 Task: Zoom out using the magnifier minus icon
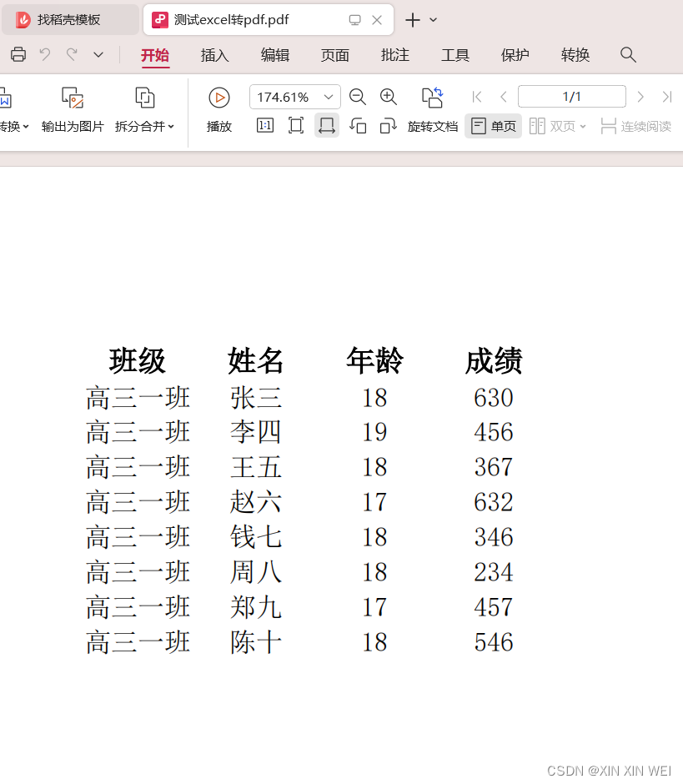[358, 97]
